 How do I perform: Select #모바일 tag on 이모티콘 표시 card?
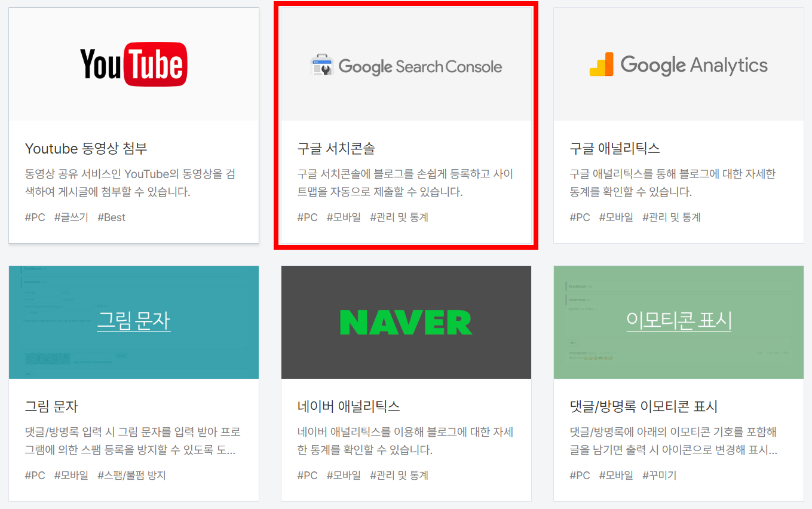tap(616, 476)
